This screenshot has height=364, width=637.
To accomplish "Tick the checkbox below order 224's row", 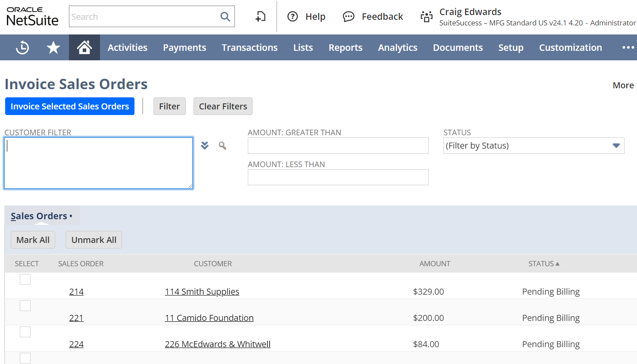I will 25,358.
